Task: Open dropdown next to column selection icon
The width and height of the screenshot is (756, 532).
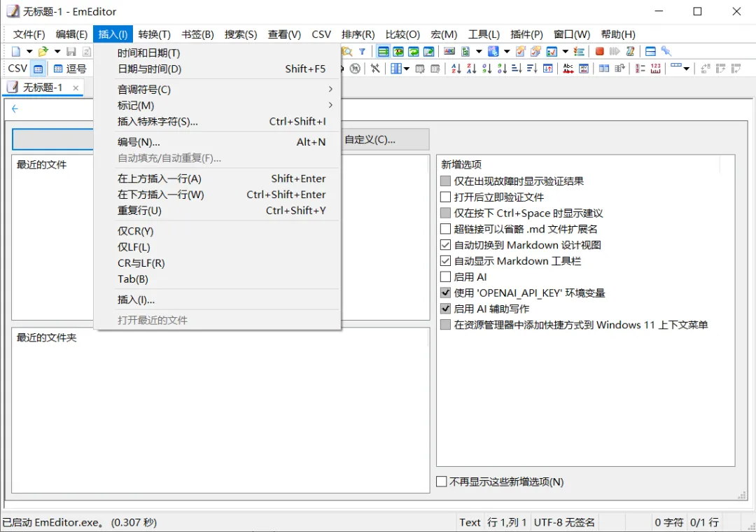Action: click(407, 69)
